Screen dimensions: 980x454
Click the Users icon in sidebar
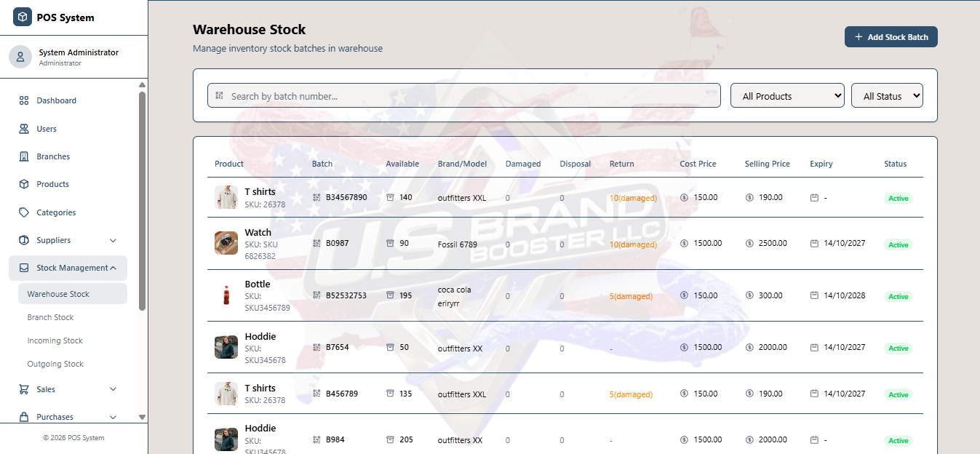(24, 129)
